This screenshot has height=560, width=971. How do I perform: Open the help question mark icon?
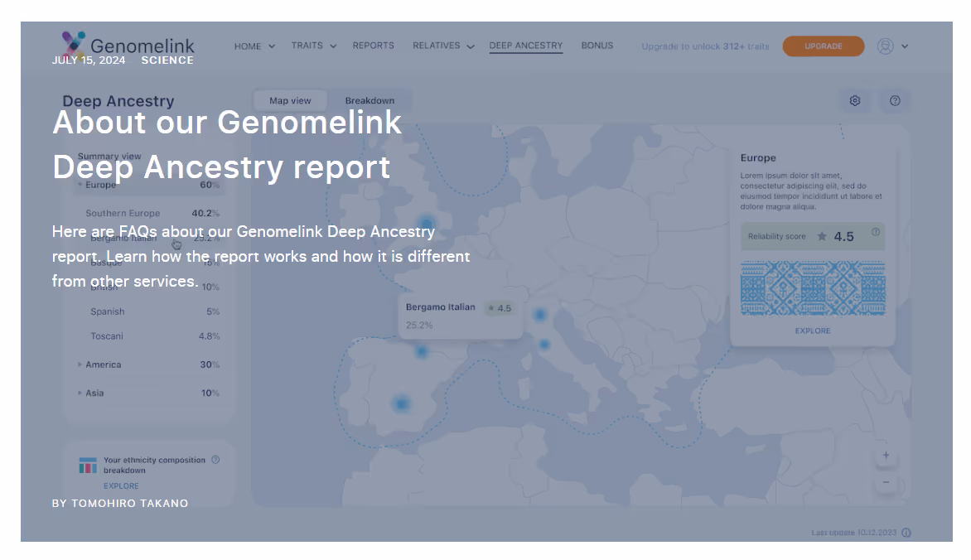[x=895, y=100]
